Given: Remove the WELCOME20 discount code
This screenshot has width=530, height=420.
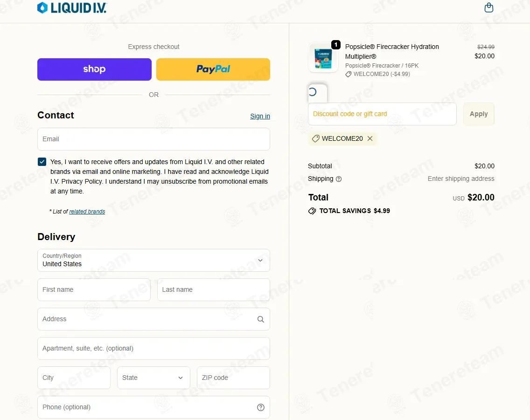Looking at the screenshot, I should [370, 138].
